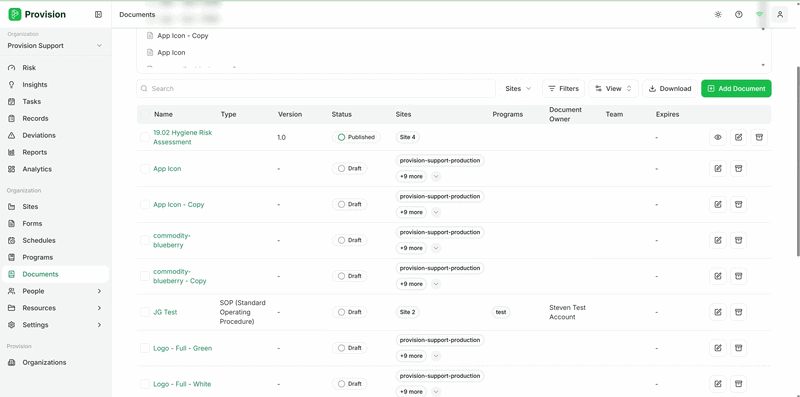Screen dimensions: 800x397
Task: Archive the JG Test document
Action: click(x=738, y=312)
